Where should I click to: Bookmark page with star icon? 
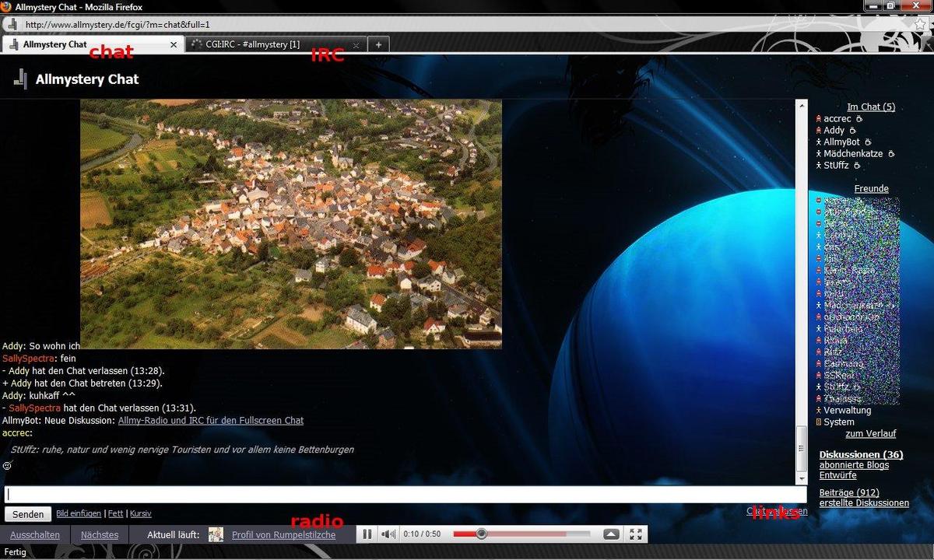tap(920, 24)
